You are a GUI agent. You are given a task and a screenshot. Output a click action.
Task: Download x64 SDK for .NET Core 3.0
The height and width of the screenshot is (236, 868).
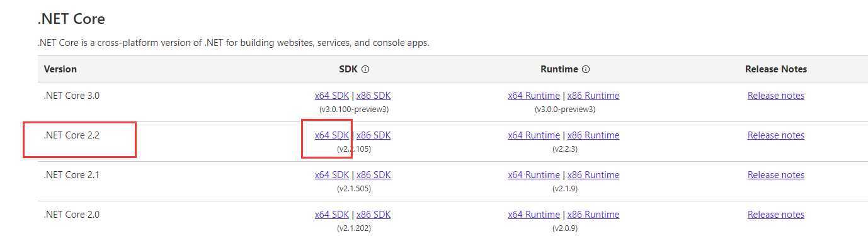[332, 96]
